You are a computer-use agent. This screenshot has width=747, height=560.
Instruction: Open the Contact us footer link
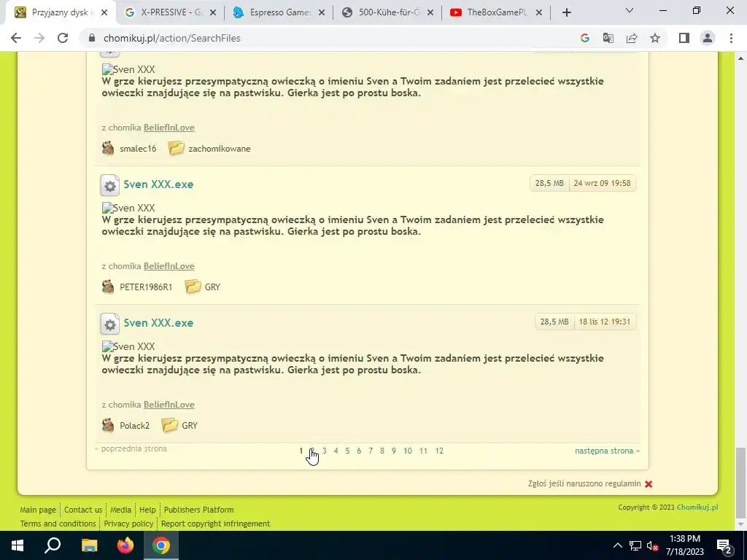(83, 510)
